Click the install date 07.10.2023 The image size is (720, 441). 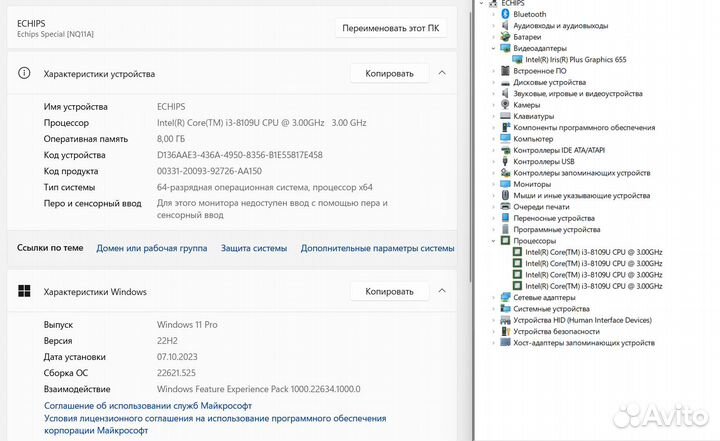click(x=177, y=356)
